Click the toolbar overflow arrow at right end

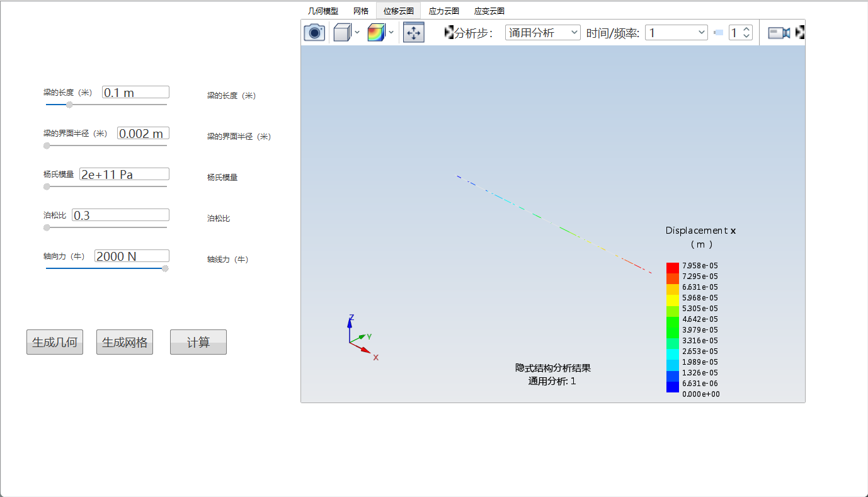pyautogui.click(x=800, y=32)
